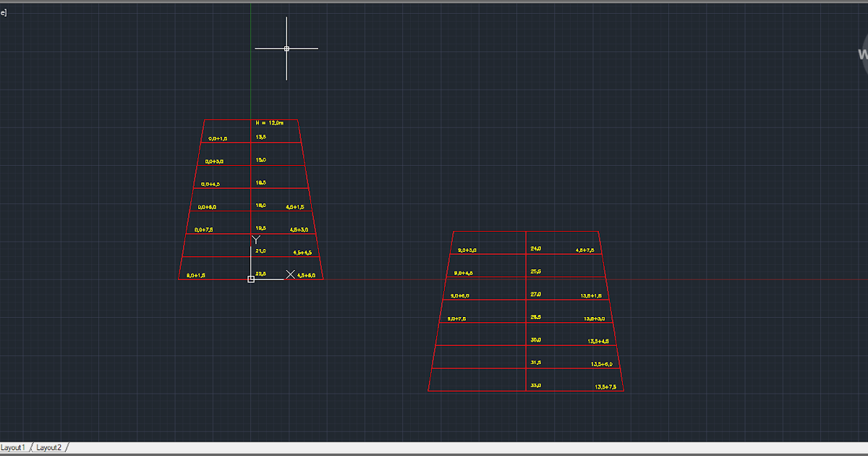Select the cyan top edge of left trapezoid
868x456 pixels.
[x=231, y=120]
